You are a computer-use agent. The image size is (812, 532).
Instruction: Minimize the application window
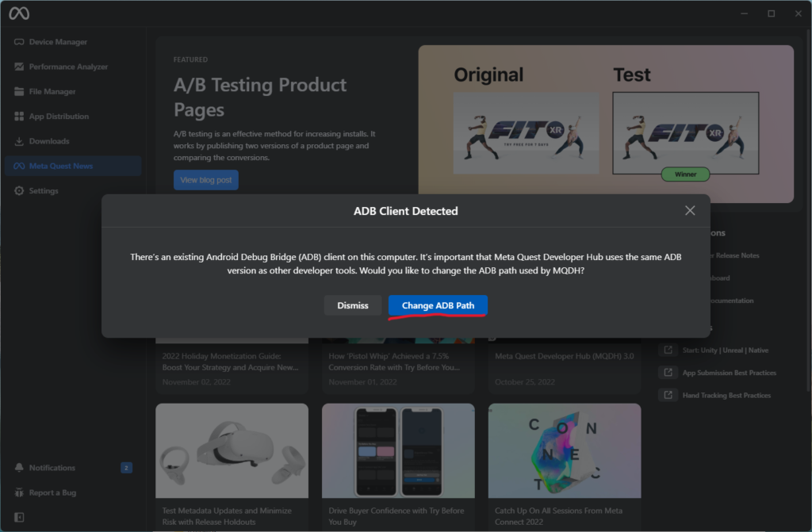pyautogui.click(x=744, y=13)
